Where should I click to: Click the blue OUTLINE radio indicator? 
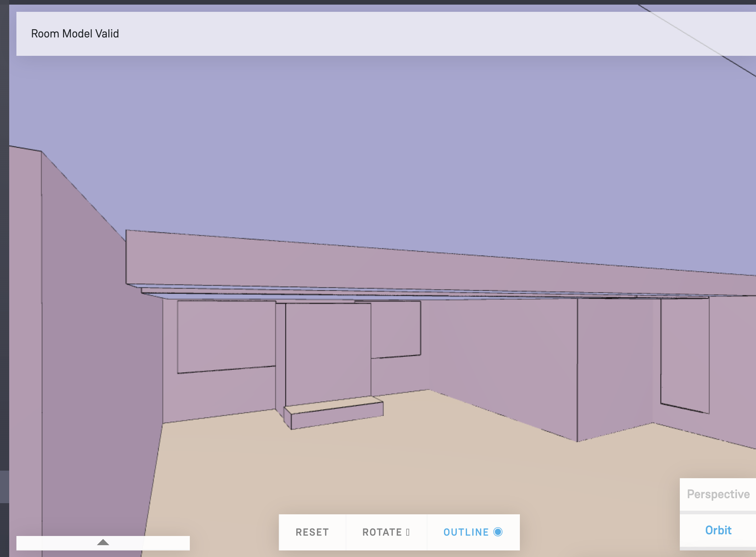pos(498,532)
